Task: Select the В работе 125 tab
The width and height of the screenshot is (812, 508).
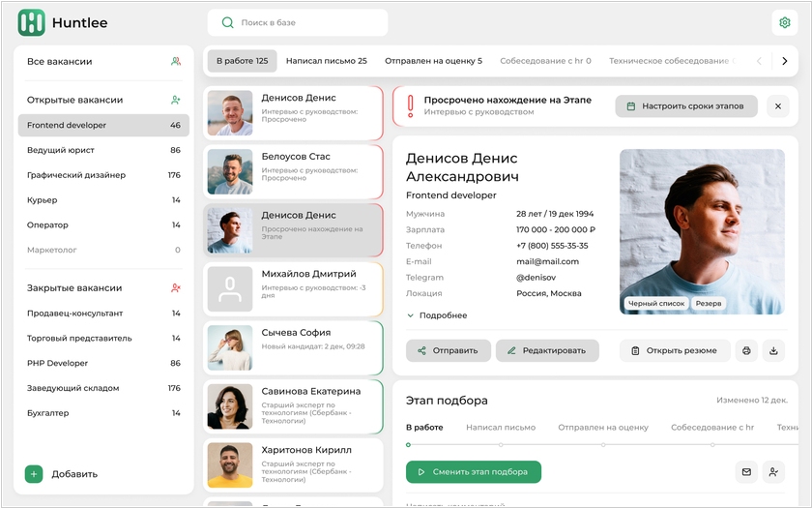Action: 243,61
